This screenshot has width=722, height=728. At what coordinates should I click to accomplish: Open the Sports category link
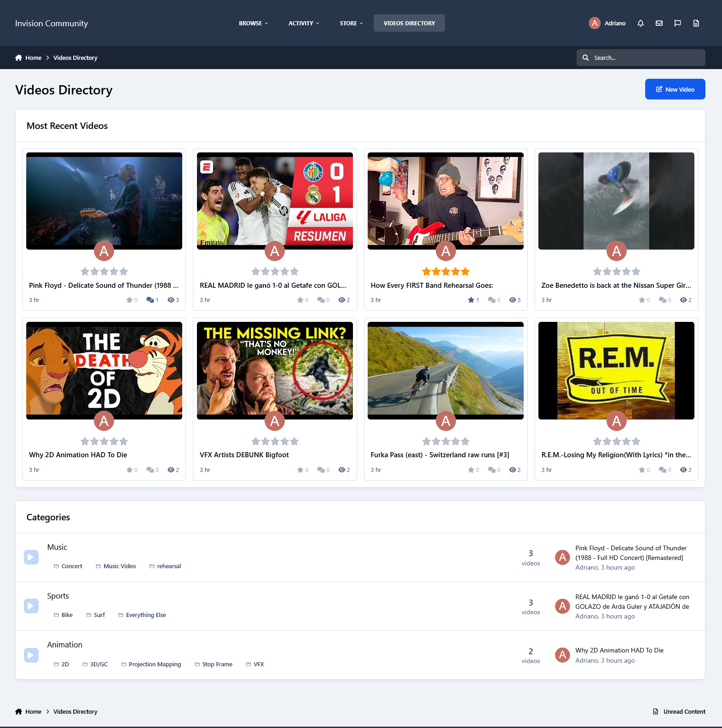58,596
